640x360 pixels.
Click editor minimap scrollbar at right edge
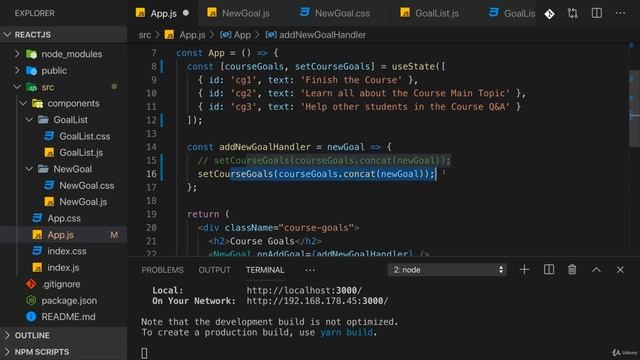(634, 108)
